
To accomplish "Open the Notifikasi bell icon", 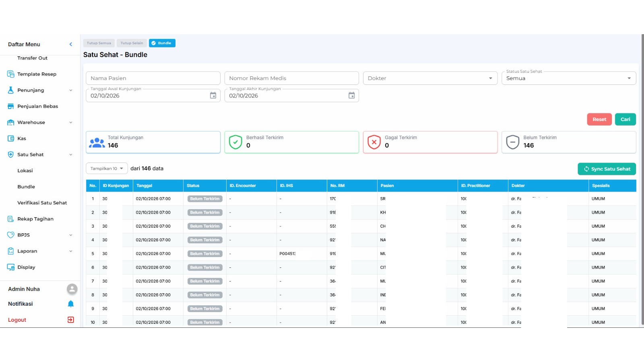I will click(x=71, y=304).
